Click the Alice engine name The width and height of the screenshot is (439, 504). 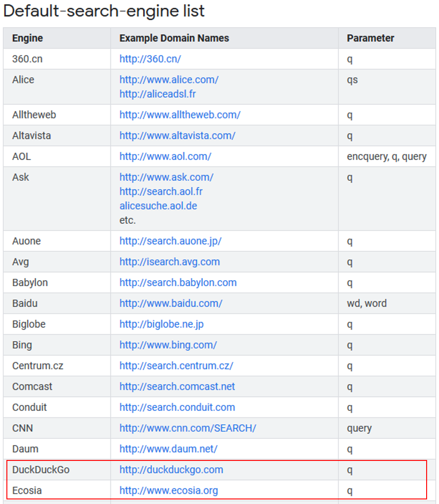(23, 80)
